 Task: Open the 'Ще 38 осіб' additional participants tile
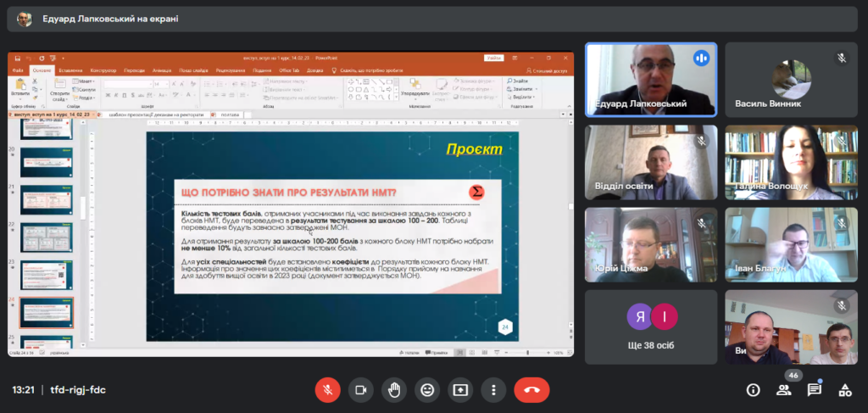tap(650, 326)
